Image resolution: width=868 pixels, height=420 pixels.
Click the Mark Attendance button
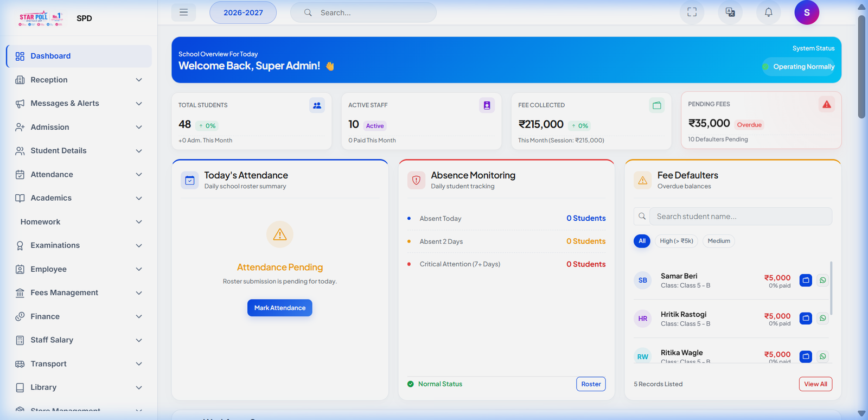(x=280, y=308)
